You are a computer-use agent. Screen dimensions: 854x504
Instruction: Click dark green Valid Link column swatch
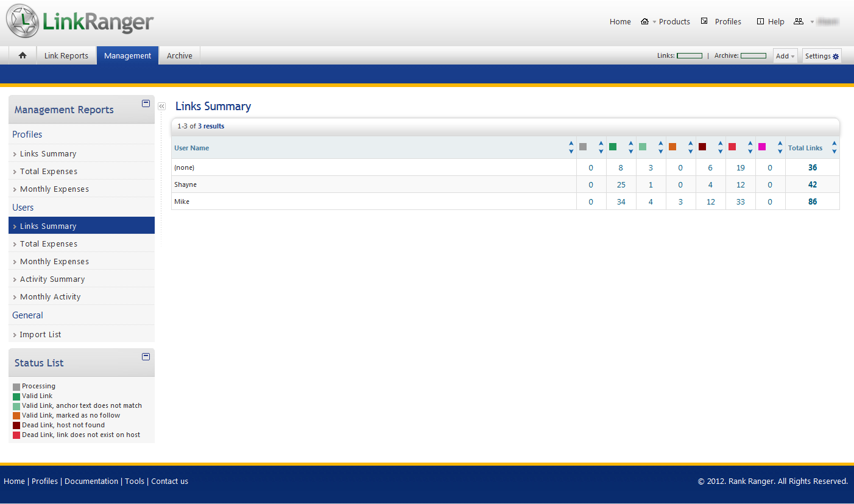point(613,147)
